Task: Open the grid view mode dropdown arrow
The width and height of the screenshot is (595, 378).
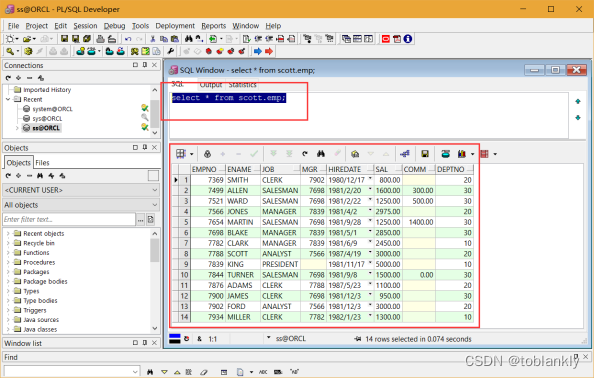Action: pos(192,154)
